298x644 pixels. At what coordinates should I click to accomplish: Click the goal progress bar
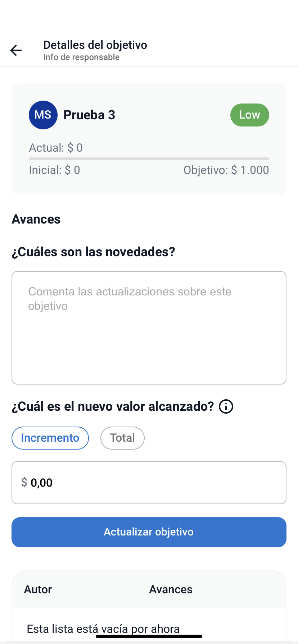149,159
